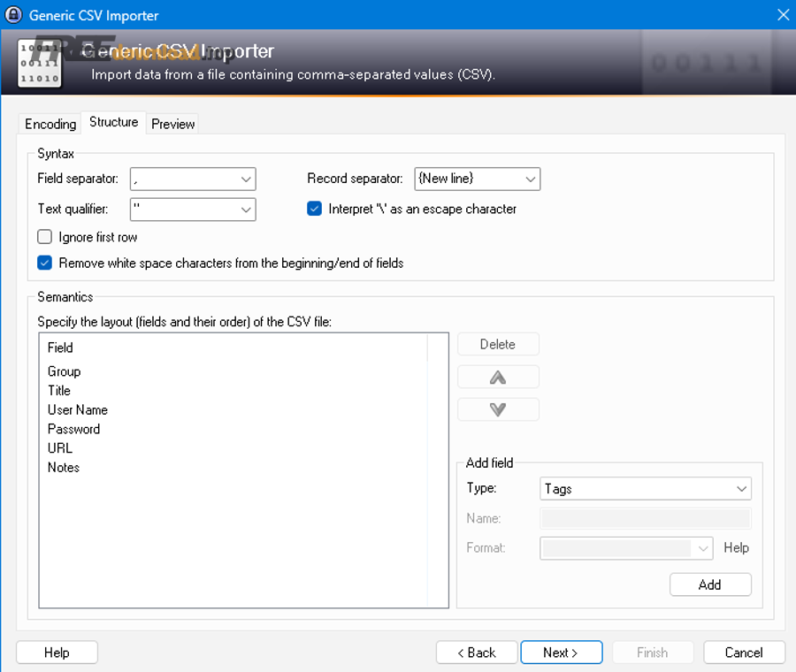Click the Cancel button
Image resolution: width=796 pixels, height=672 pixels.
pos(744,653)
